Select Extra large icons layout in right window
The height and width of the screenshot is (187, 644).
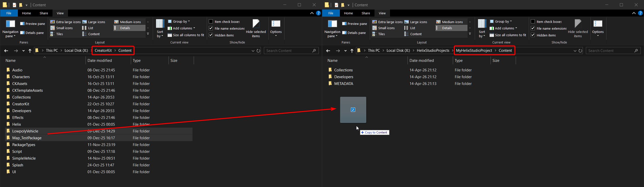click(387, 22)
